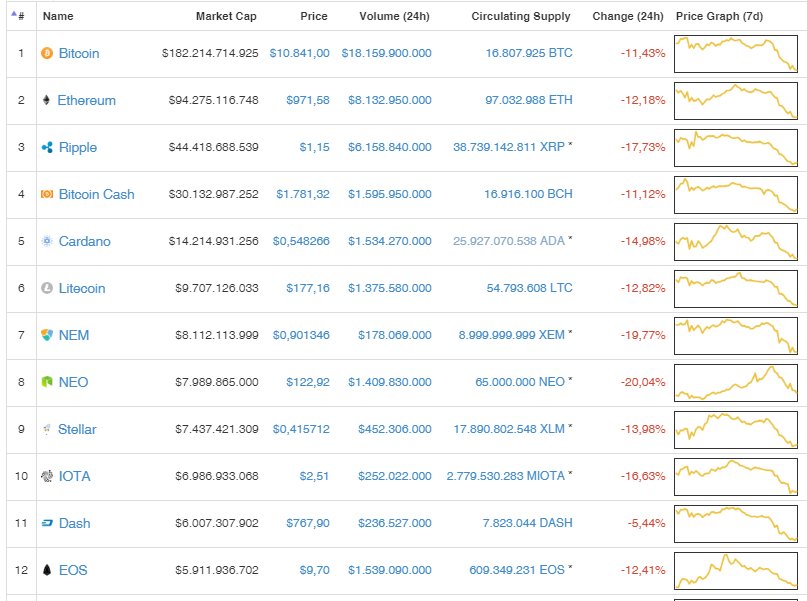
Task: Open Bitcoin's 7-day price graph thumbnail
Action: (736, 54)
